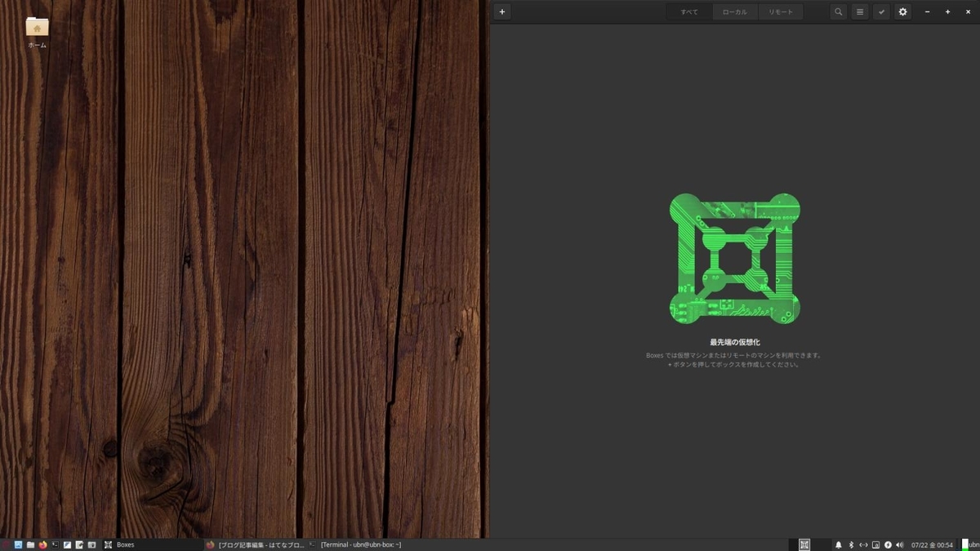This screenshot has height=551, width=980.
Task: Open Boxes preferences with the gear icon
Action: 902,11
